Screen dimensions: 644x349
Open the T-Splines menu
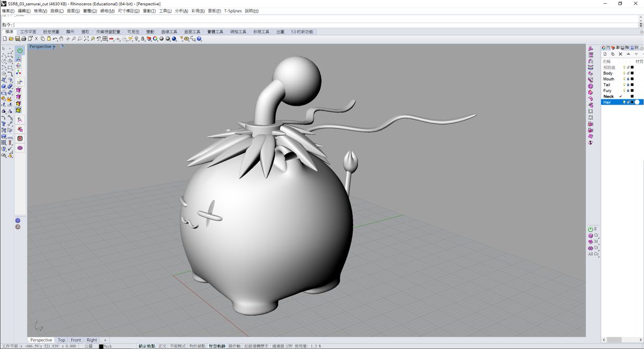click(x=233, y=11)
